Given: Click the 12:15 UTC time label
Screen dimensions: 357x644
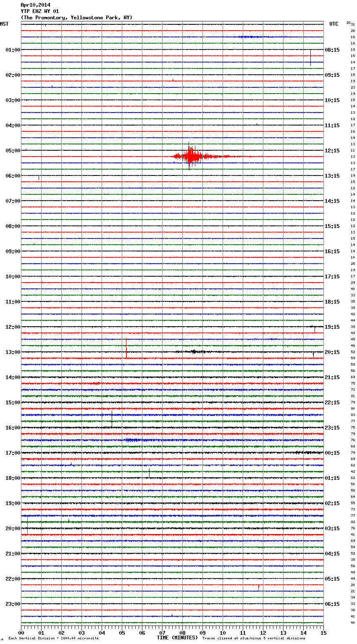Looking at the screenshot, I should 332,151.
